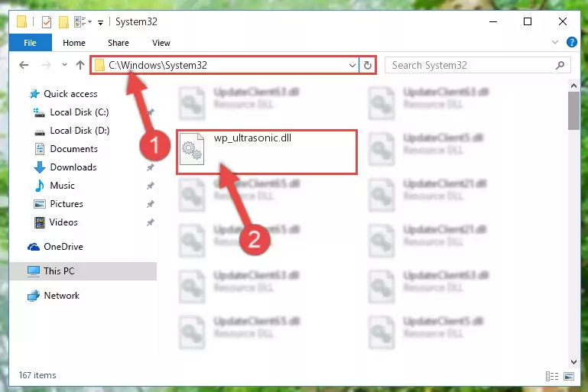Open the Customize Quick Access Toolbar dropdown arrow
This screenshot has height=392, width=588.
click(x=100, y=22)
